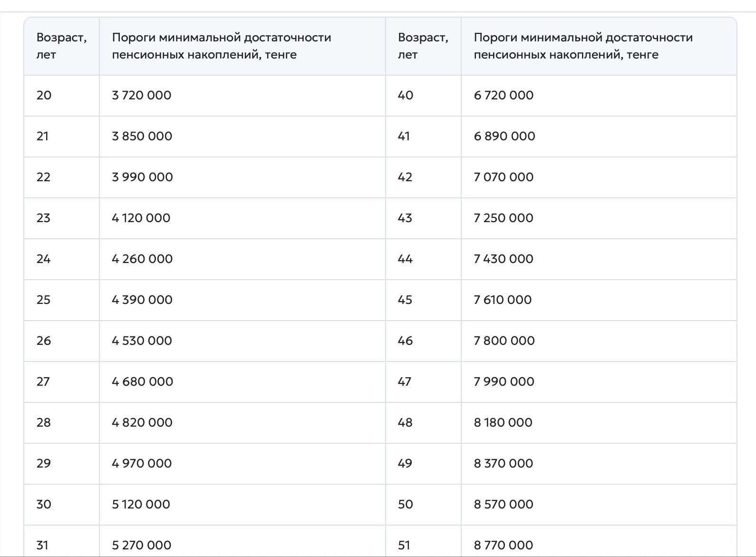This screenshot has height=557, width=756.
Task: Select the amount 8 570 000
Action: (x=504, y=504)
